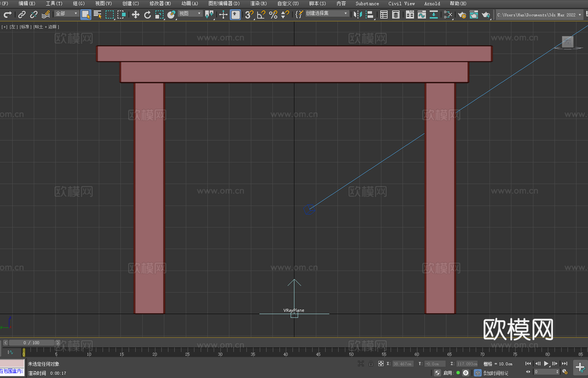Toggle the Scene Explorer
The width and height of the screenshot is (588, 378).
pyautogui.click(x=384, y=14)
